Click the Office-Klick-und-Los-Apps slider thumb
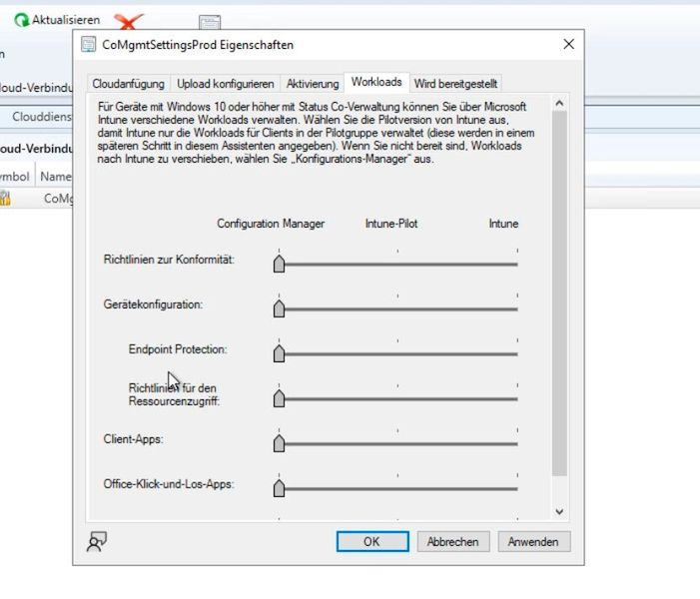This screenshot has height=599, width=700. 279,488
